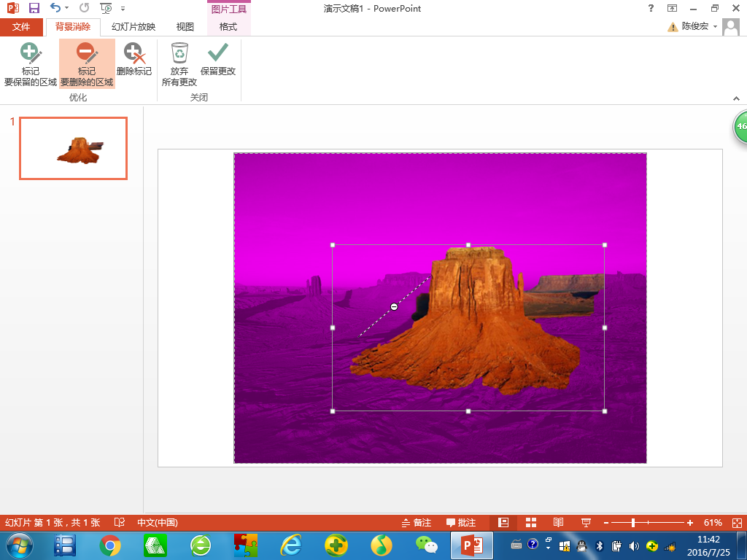This screenshot has width=747, height=560.
Task: Select bottom-right corner handle of marquee
Action: (x=605, y=411)
